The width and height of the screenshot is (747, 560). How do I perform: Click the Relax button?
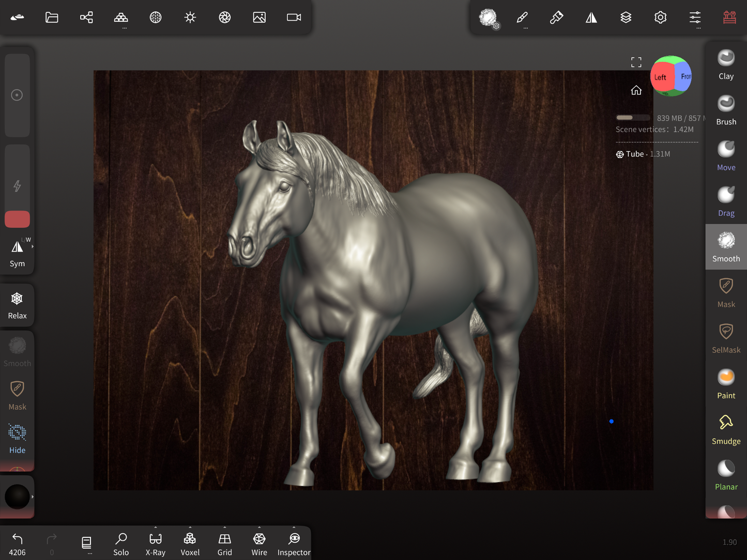(17, 305)
